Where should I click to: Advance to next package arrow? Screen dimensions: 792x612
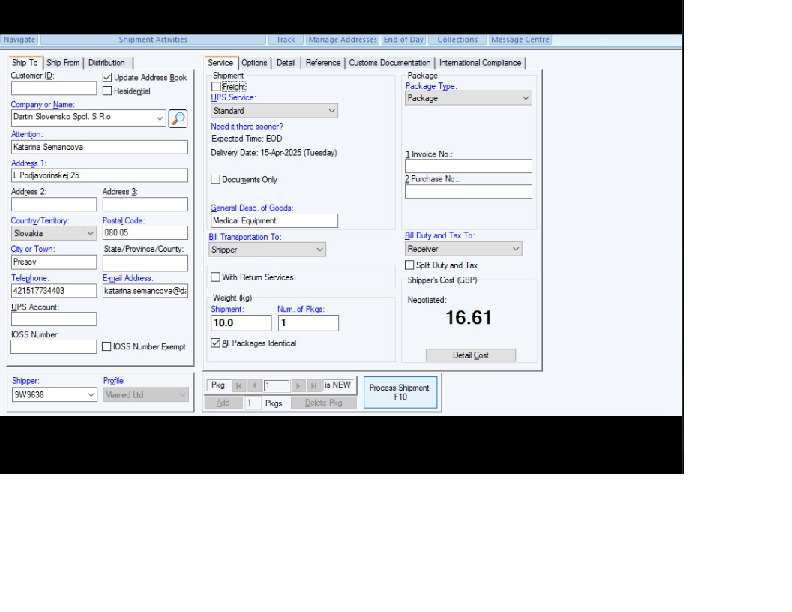coord(298,386)
